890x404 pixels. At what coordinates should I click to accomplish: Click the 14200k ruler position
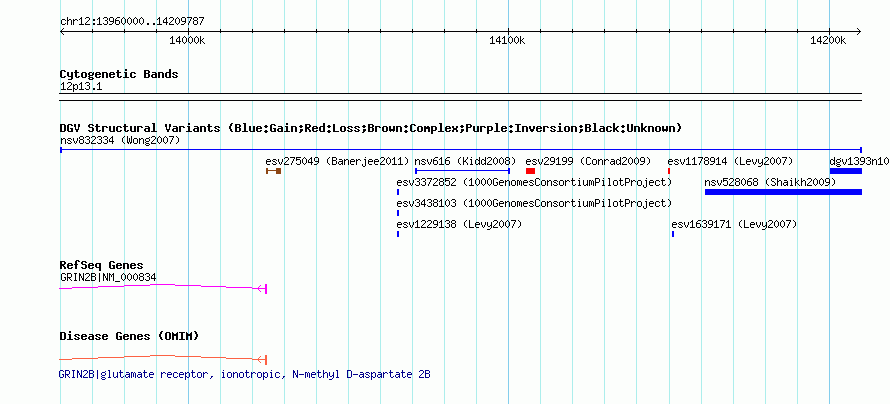(828, 40)
